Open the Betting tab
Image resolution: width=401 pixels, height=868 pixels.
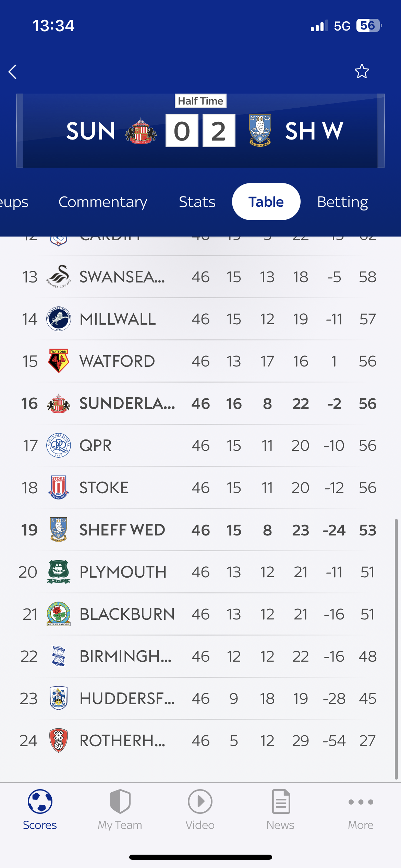pos(342,202)
